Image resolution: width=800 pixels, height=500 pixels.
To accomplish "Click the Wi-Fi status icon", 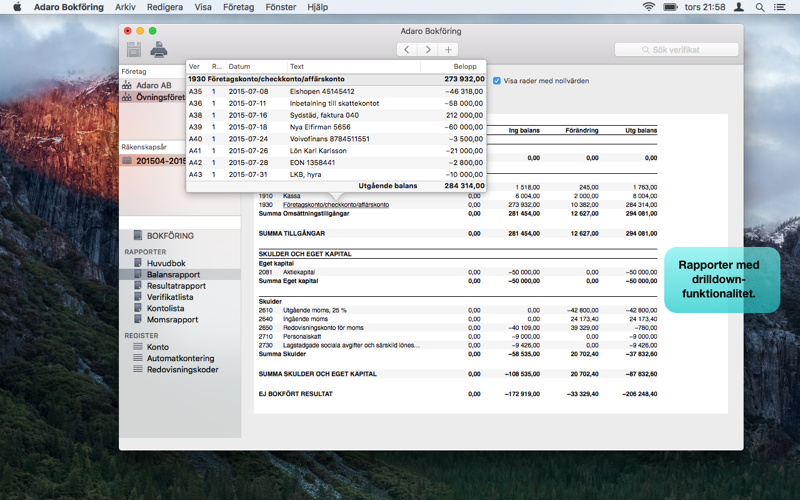I will 648,7.
